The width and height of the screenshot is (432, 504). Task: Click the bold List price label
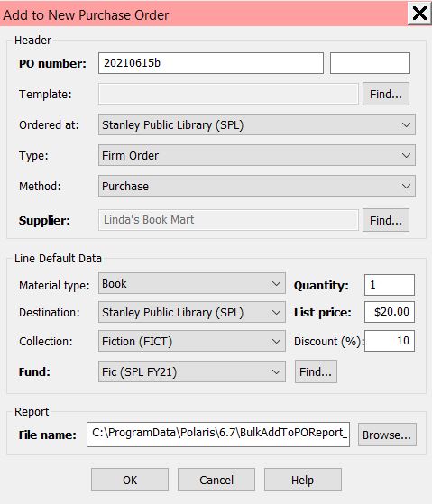pos(323,313)
